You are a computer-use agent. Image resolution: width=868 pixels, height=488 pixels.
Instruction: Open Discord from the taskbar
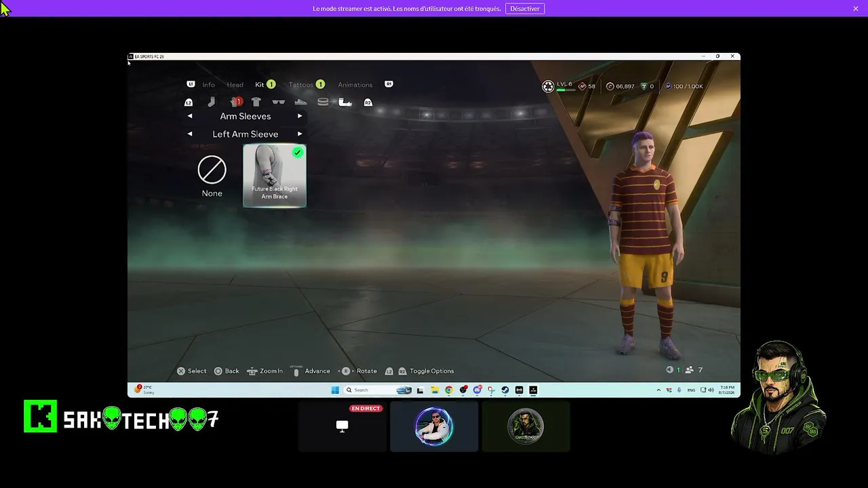[477, 390]
